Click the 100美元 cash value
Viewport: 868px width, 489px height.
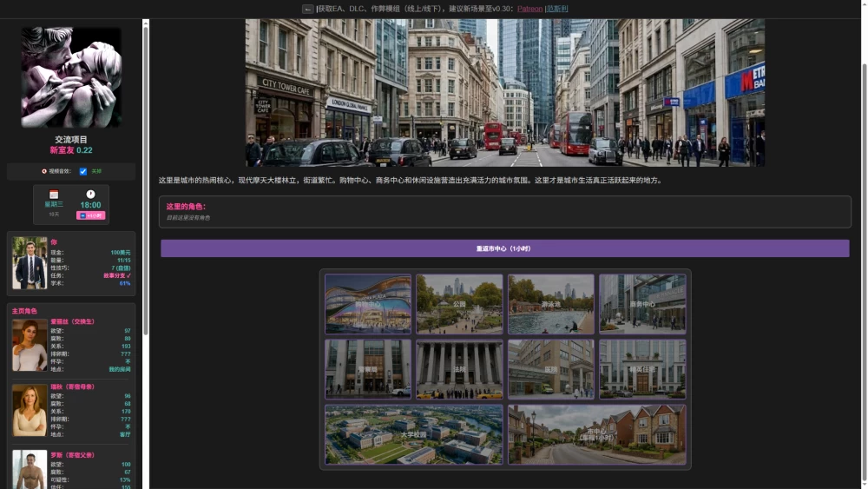(120, 253)
